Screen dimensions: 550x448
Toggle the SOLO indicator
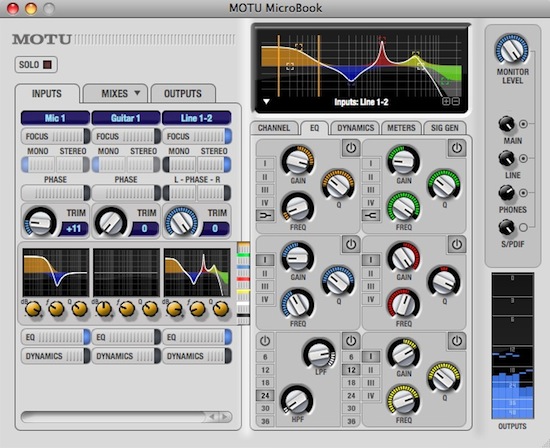click(47, 65)
